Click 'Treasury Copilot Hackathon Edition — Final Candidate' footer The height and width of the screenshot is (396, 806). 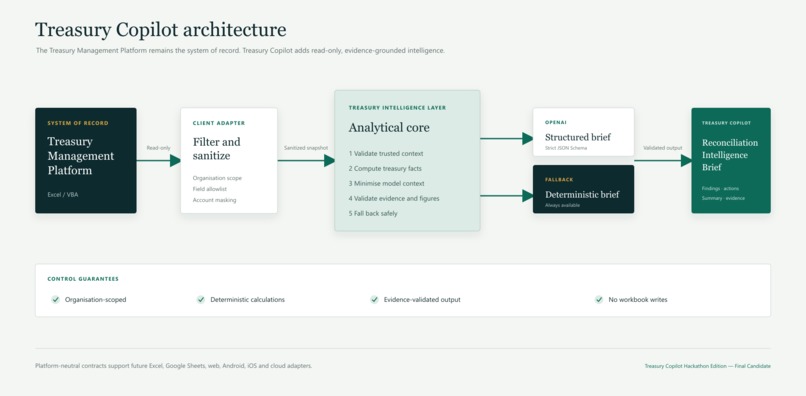pyautogui.click(x=708, y=366)
